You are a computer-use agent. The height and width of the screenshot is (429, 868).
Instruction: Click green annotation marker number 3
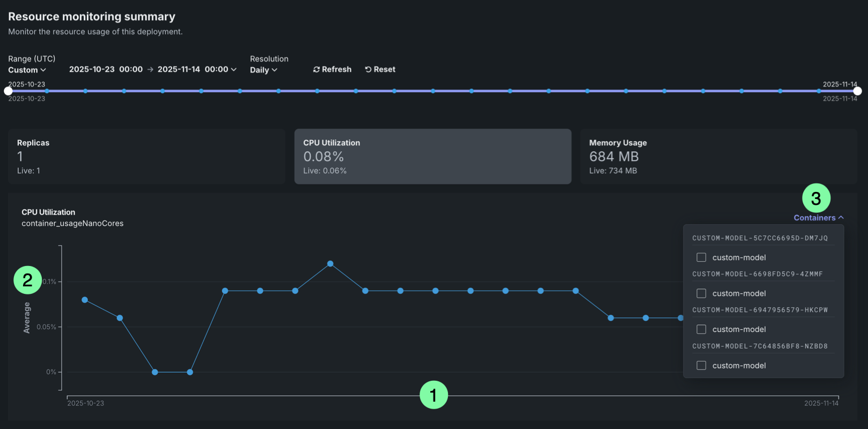(816, 198)
